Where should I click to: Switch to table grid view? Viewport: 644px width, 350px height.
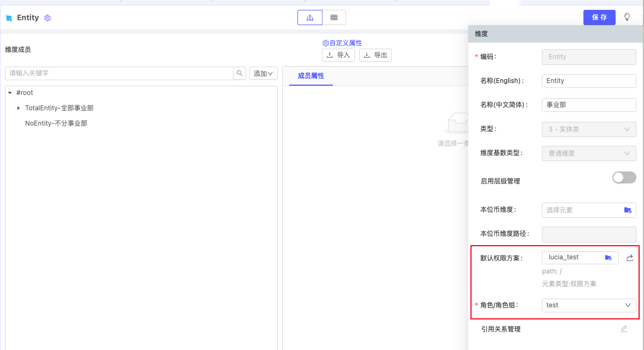coord(334,17)
